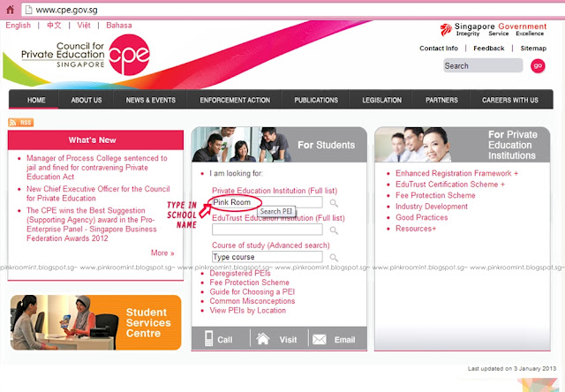Click the site Search input field
This screenshot has width=565, height=392.
pyautogui.click(x=483, y=65)
